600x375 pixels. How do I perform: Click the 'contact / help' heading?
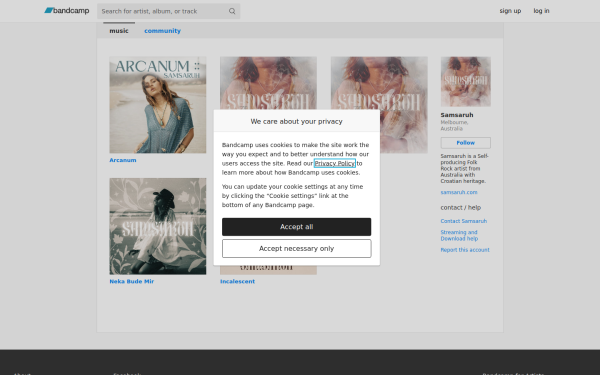tap(461, 207)
